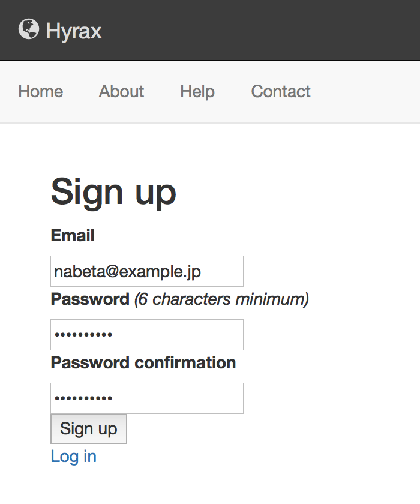This screenshot has height=504, width=420.
Task: Focus the Password confirmation input field
Action: (x=147, y=398)
